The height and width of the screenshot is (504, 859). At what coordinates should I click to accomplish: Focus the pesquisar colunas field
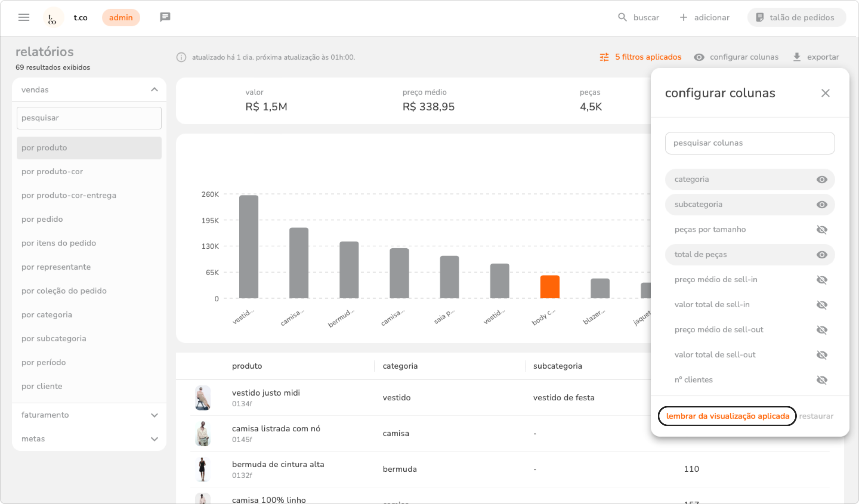pyautogui.click(x=749, y=143)
